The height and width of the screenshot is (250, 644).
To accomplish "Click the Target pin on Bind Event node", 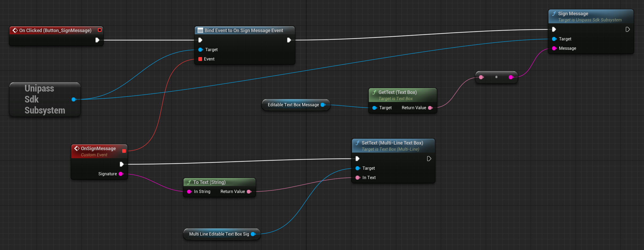I will 200,50.
